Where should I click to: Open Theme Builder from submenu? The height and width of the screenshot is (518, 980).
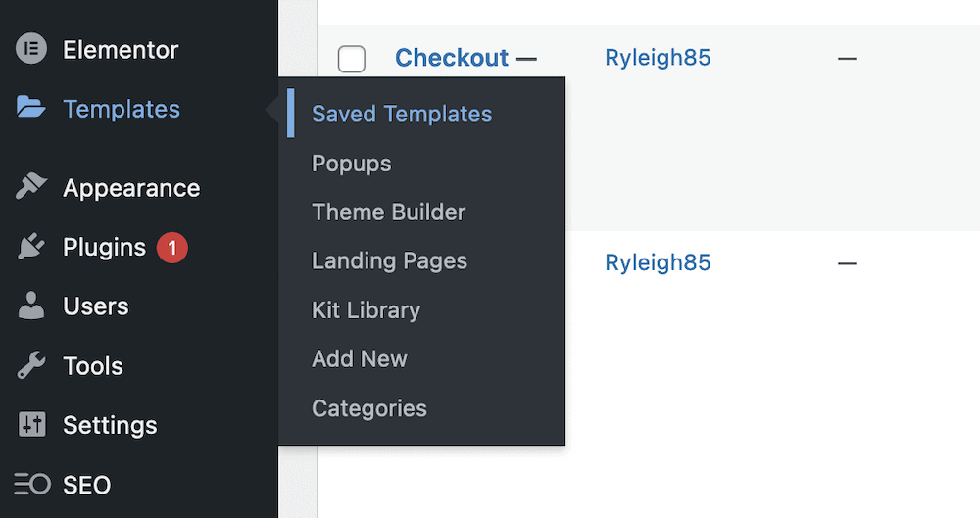tap(389, 212)
